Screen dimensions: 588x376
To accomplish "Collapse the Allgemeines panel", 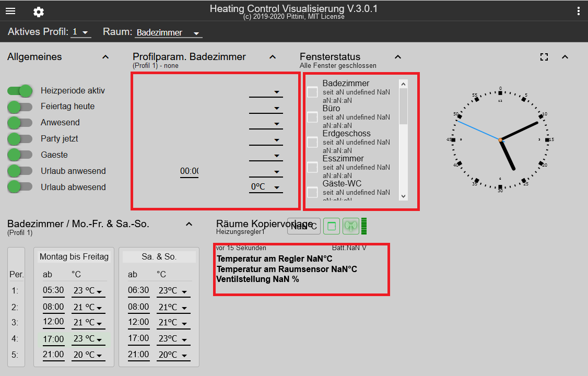I will click(105, 57).
